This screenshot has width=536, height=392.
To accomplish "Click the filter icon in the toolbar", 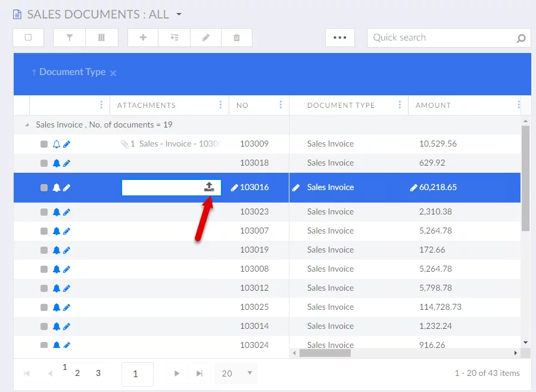I will 70,38.
